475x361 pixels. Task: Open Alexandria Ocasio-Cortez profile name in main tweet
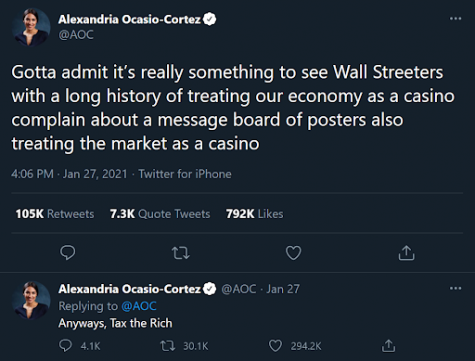(x=129, y=19)
